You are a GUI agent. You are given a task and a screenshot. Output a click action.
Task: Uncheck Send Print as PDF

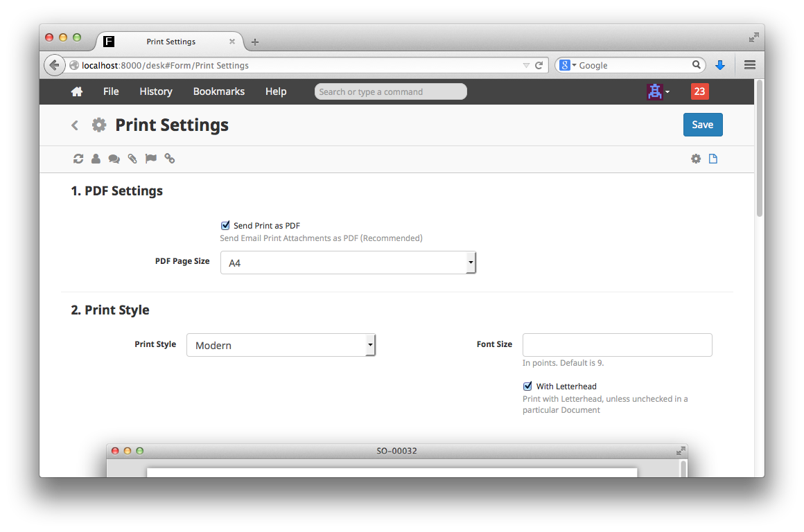[x=225, y=225]
